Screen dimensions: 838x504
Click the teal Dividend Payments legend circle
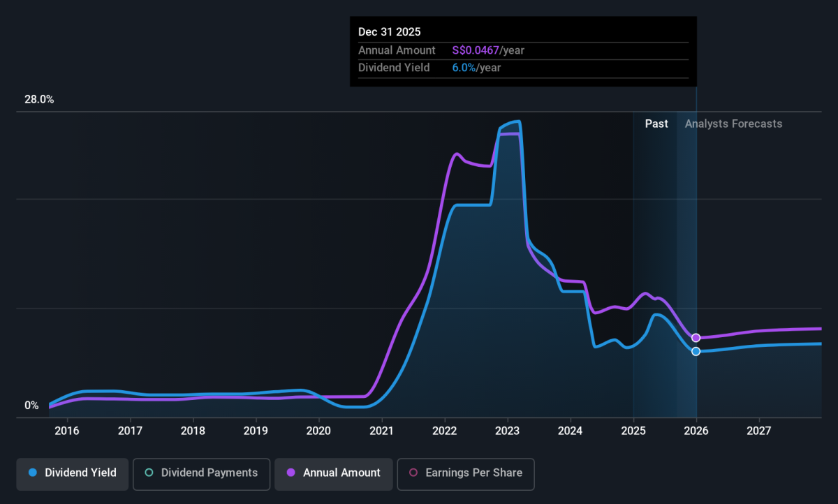(x=149, y=473)
